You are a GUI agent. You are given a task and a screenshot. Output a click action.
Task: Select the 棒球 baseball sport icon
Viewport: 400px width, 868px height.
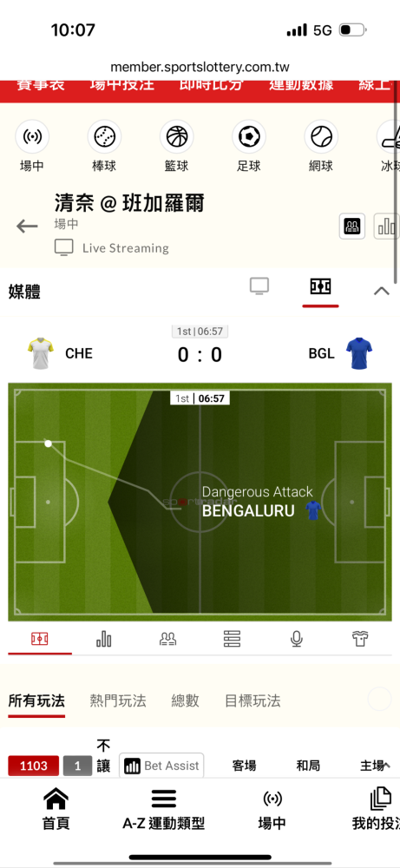pyautogui.click(x=104, y=136)
